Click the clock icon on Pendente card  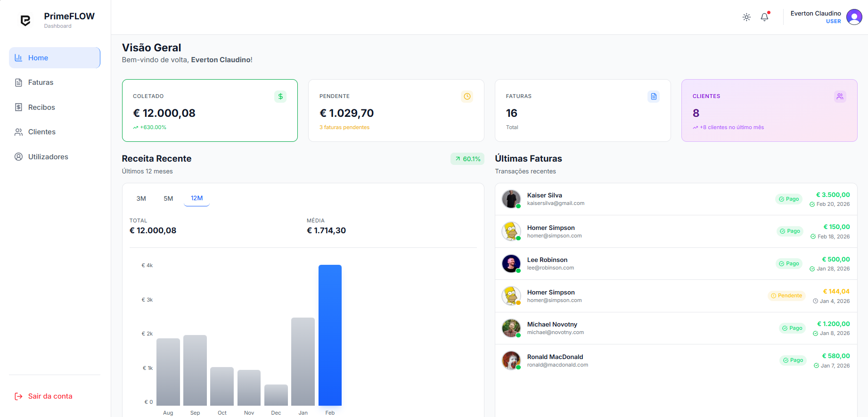[467, 97]
